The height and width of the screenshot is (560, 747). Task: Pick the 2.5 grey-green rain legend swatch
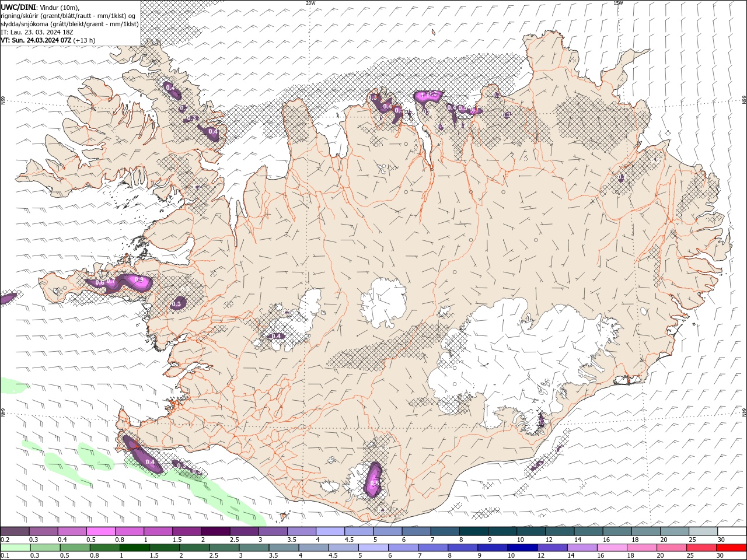(224, 548)
